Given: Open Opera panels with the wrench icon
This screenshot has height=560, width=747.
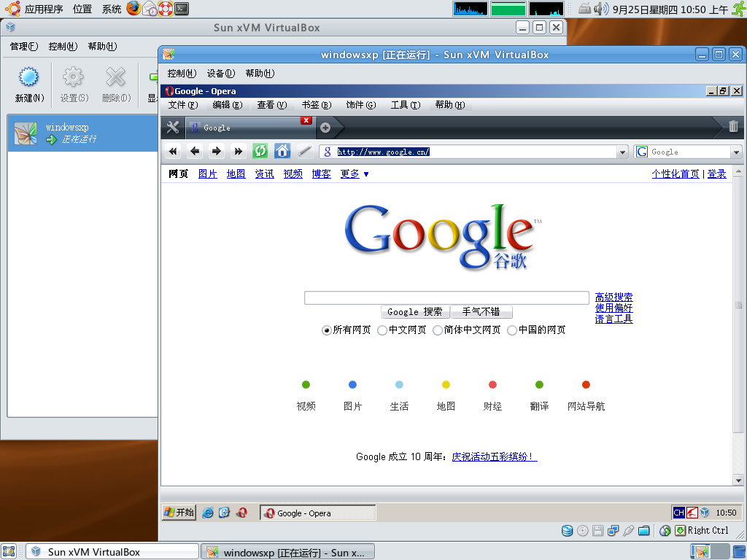Looking at the screenshot, I should coord(172,127).
